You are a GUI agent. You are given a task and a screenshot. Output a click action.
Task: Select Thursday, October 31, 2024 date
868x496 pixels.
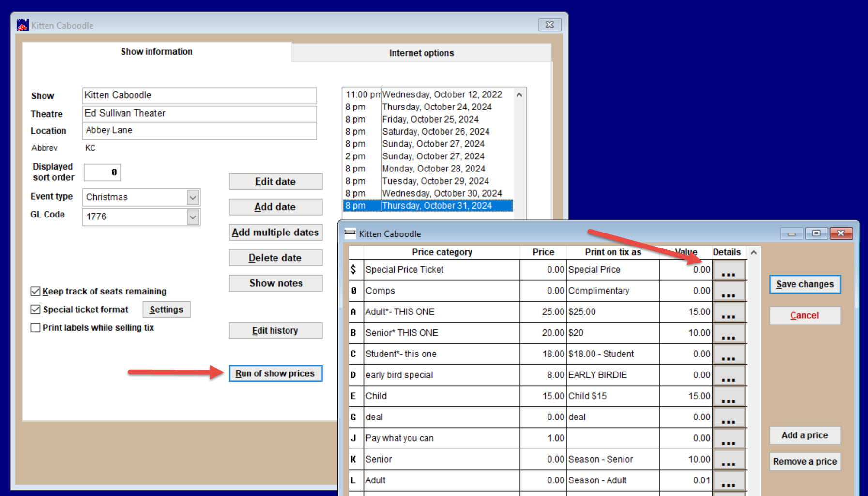point(428,206)
